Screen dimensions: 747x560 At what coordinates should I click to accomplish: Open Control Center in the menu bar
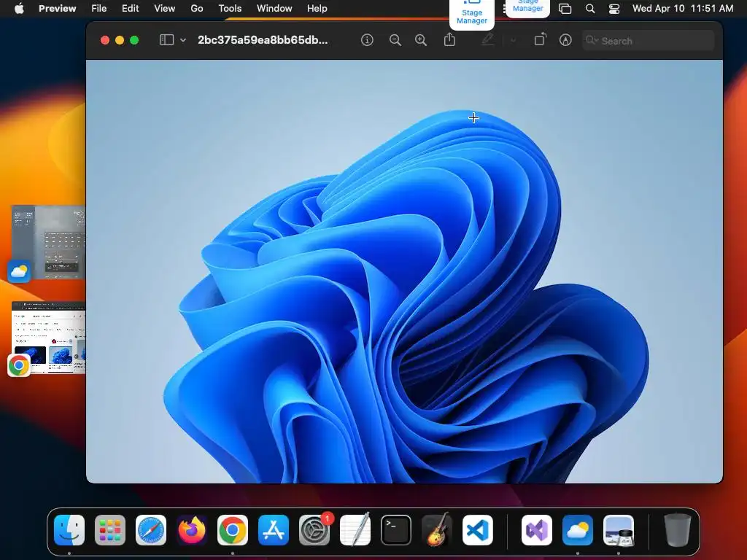[614, 9]
